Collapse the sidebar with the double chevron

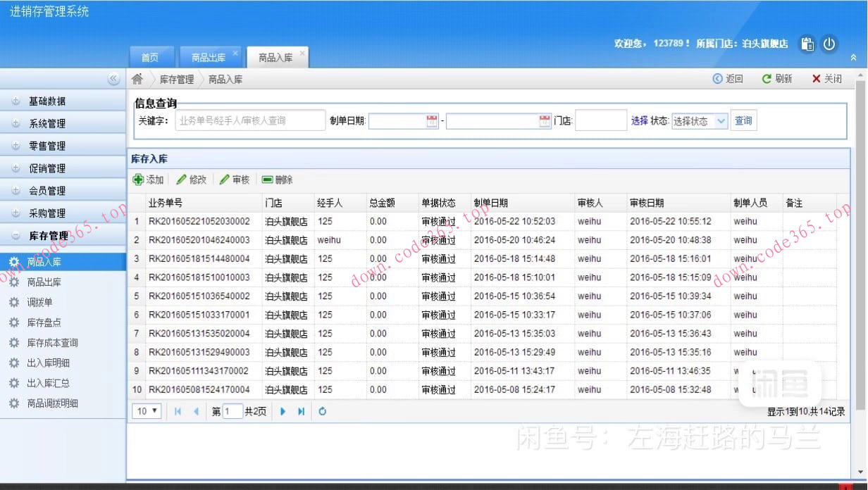(114, 80)
